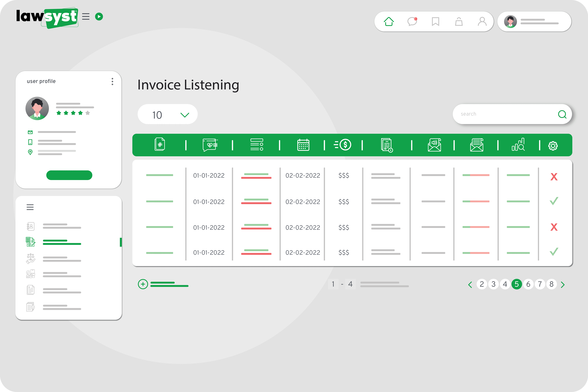Click 02-02-2022 in the second row

point(303,202)
